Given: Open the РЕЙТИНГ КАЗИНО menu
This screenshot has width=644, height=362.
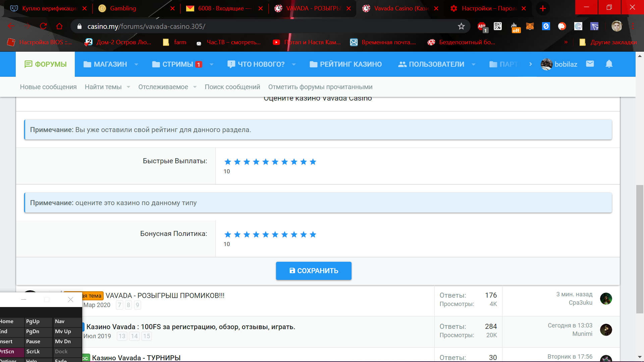Looking at the screenshot, I should (345, 64).
